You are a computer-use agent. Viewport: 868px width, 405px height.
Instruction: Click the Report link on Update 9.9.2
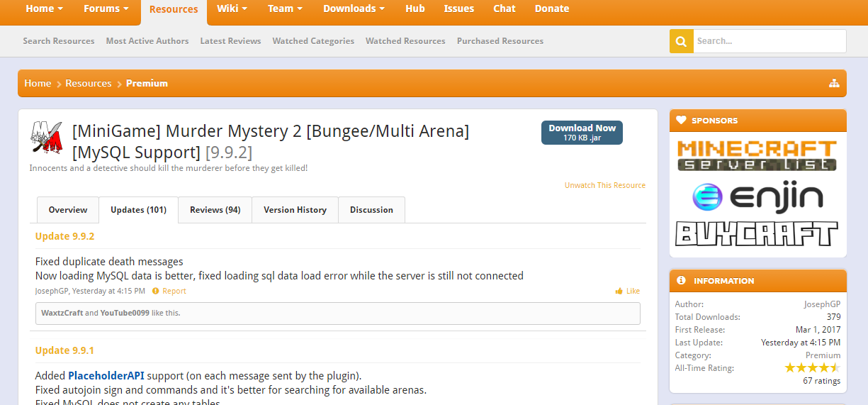(174, 291)
